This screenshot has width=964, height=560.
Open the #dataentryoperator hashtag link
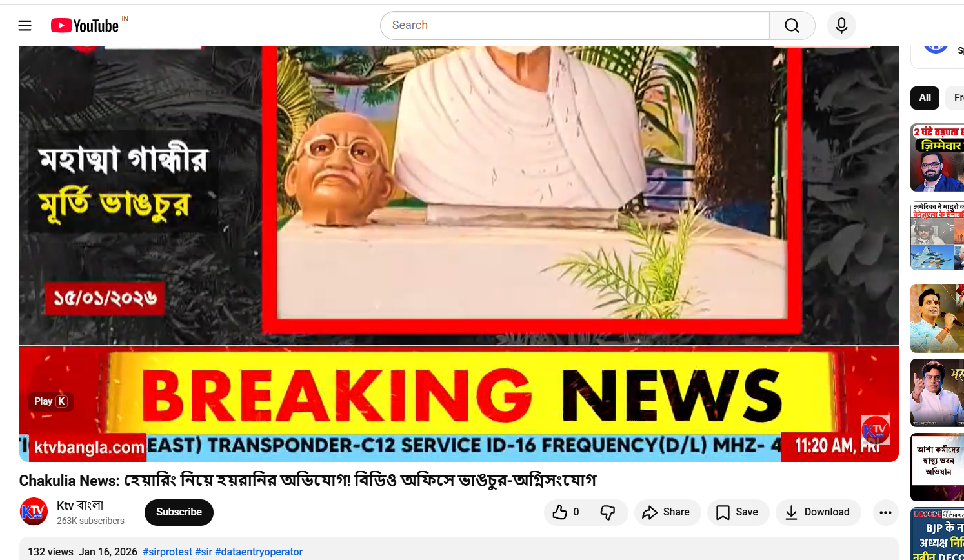259,552
